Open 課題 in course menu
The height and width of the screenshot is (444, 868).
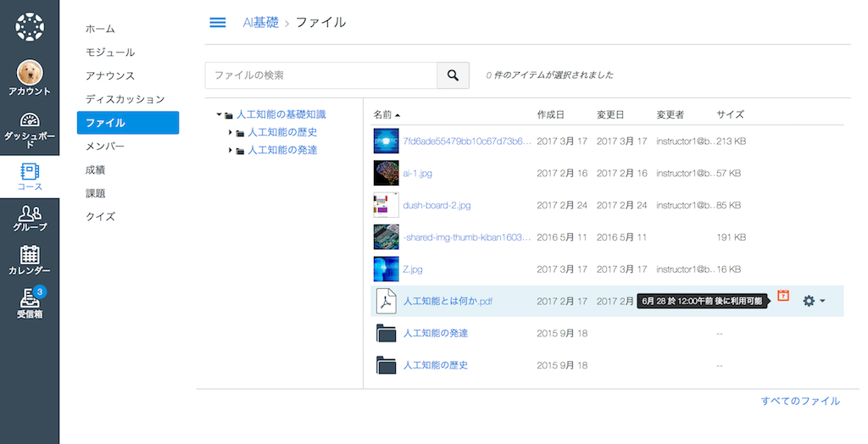(95, 193)
